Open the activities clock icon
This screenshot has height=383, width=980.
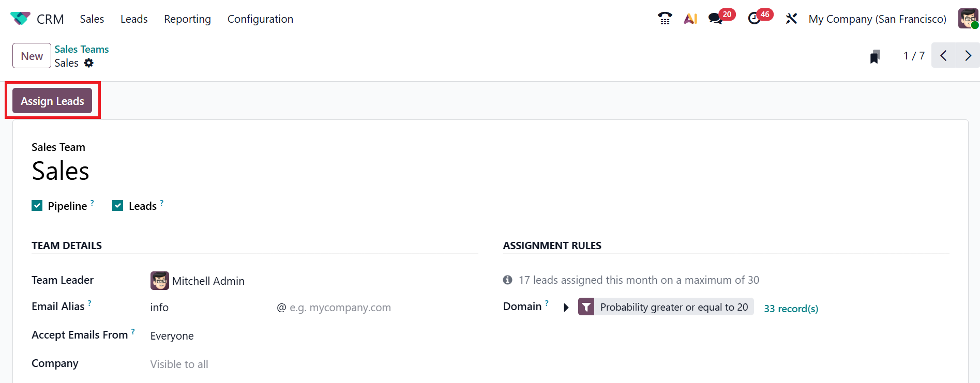pyautogui.click(x=755, y=19)
